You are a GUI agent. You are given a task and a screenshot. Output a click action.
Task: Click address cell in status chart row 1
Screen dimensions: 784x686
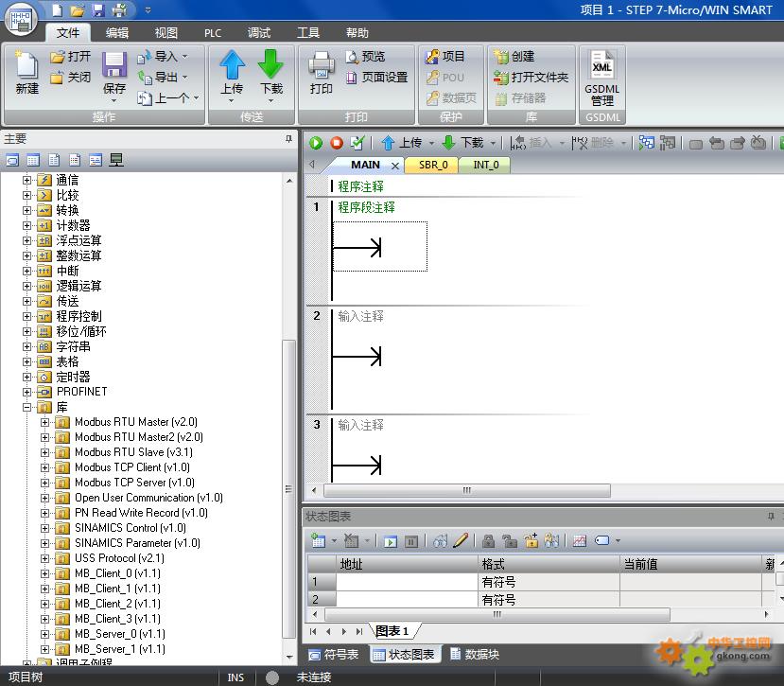407,582
